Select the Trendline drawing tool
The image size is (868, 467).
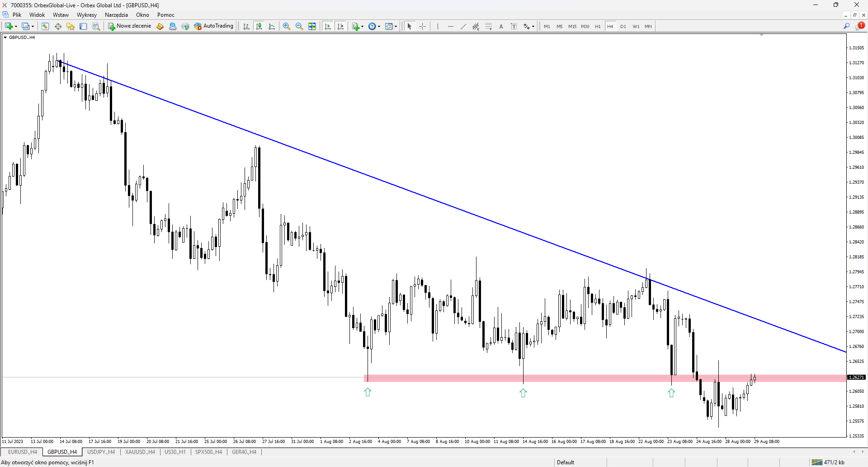[x=463, y=26]
